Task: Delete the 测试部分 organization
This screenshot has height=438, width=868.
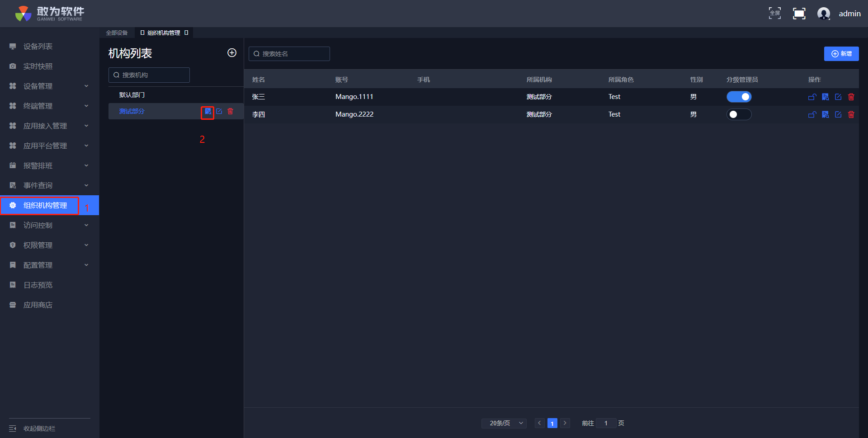Action: tap(231, 111)
